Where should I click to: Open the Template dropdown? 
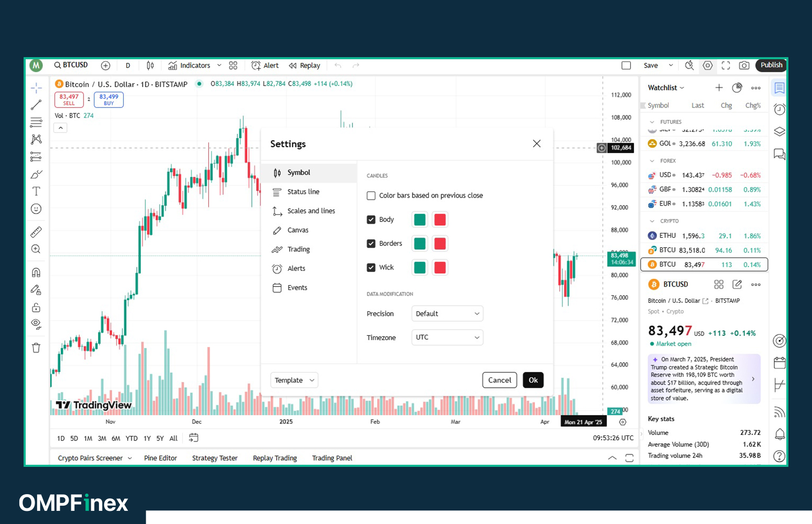294,380
